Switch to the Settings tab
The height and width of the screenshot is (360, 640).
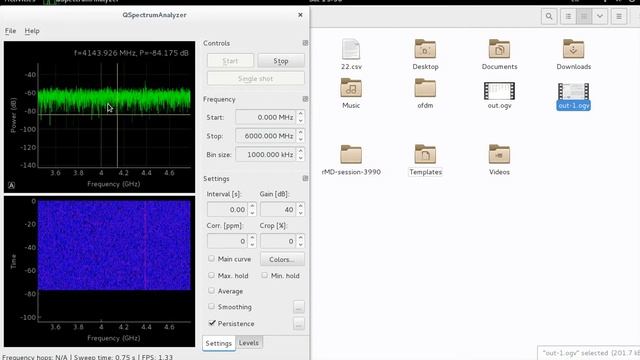click(218, 343)
